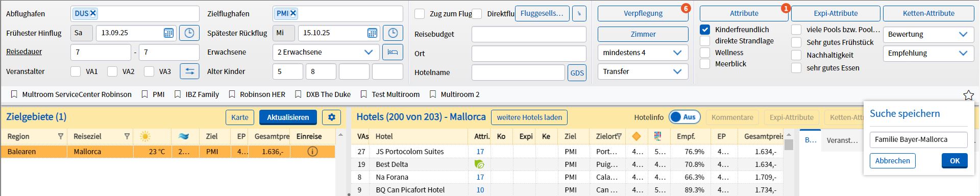Click the bed icon beside Erwachsene
The height and width of the screenshot is (196, 980).
[393, 52]
